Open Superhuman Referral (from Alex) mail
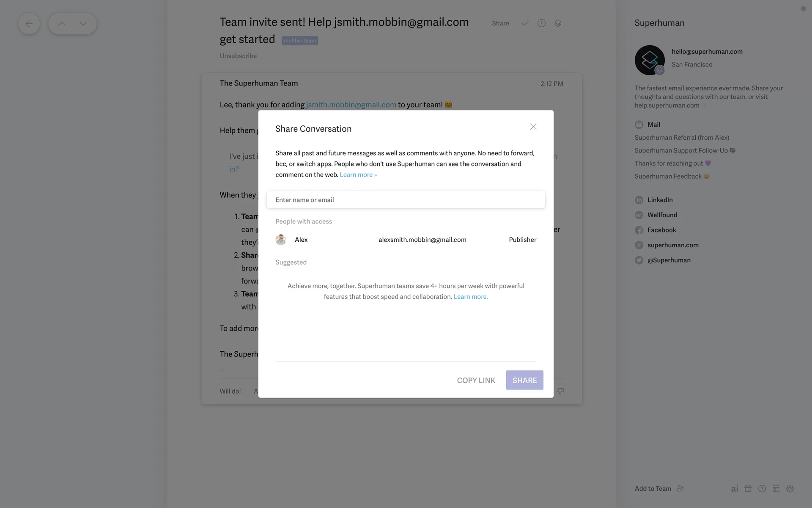 point(682,138)
